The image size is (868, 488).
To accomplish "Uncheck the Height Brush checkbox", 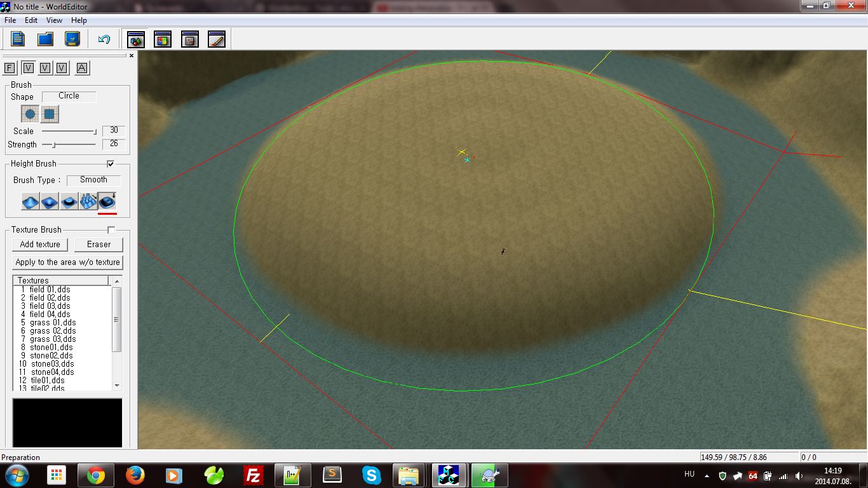I will [x=111, y=164].
